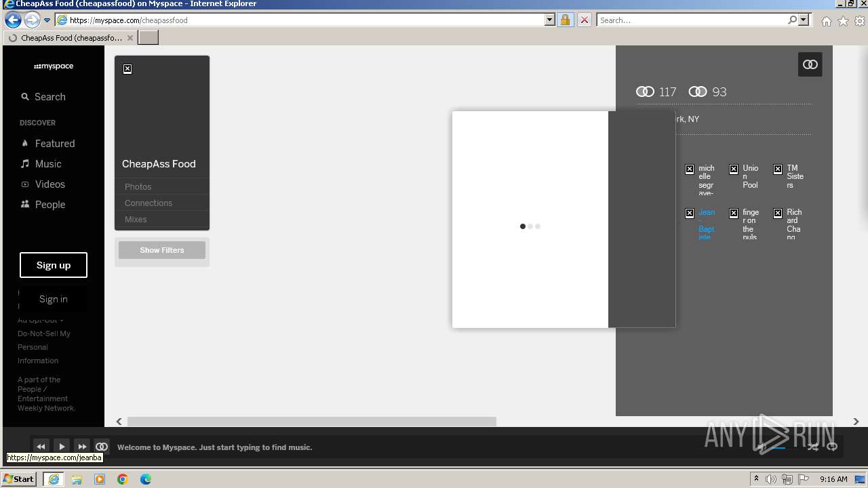Close the CheapAss Food browser tab
This screenshot has width=868, height=488.
pyautogui.click(x=130, y=38)
